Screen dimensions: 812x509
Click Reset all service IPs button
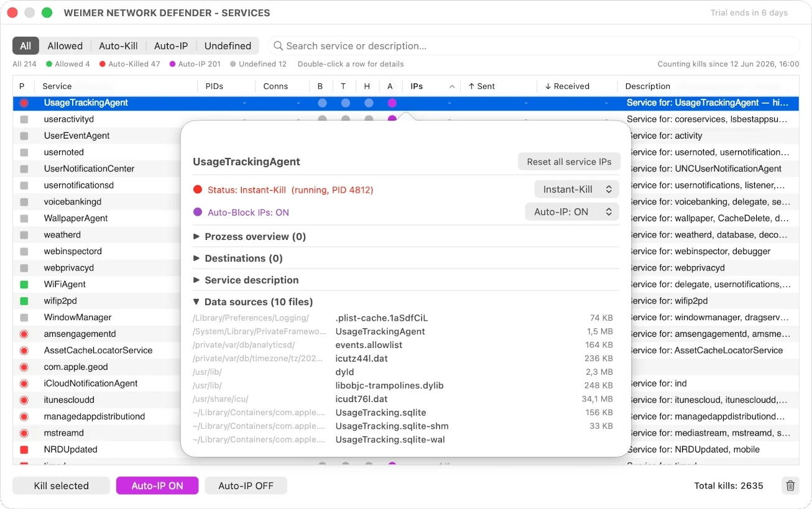[x=569, y=162]
